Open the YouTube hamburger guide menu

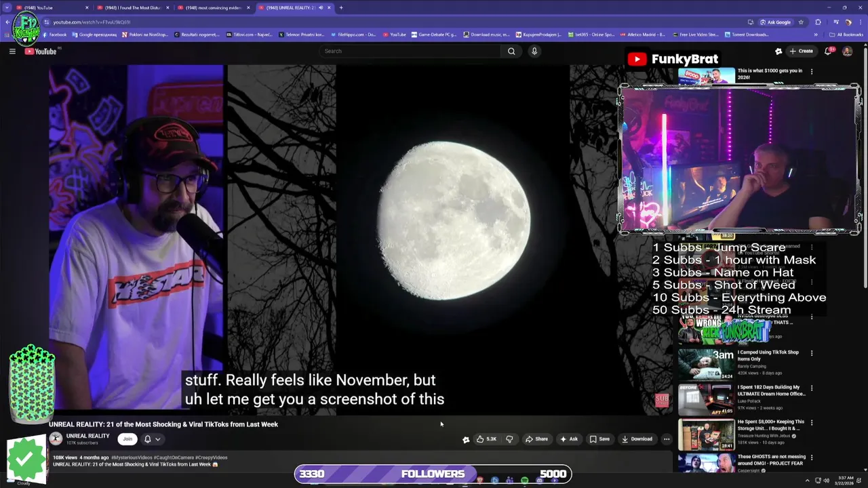coord(12,51)
